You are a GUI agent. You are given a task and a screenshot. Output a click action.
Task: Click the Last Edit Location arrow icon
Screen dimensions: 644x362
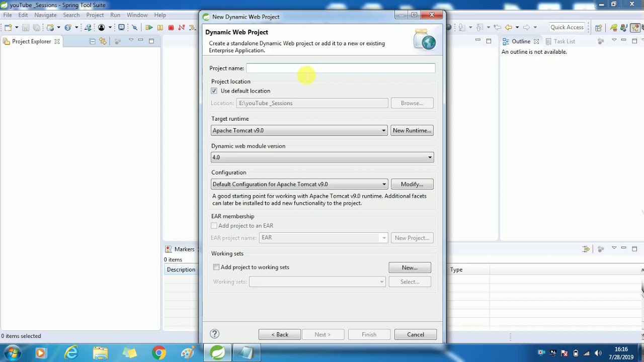(x=498, y=28)
